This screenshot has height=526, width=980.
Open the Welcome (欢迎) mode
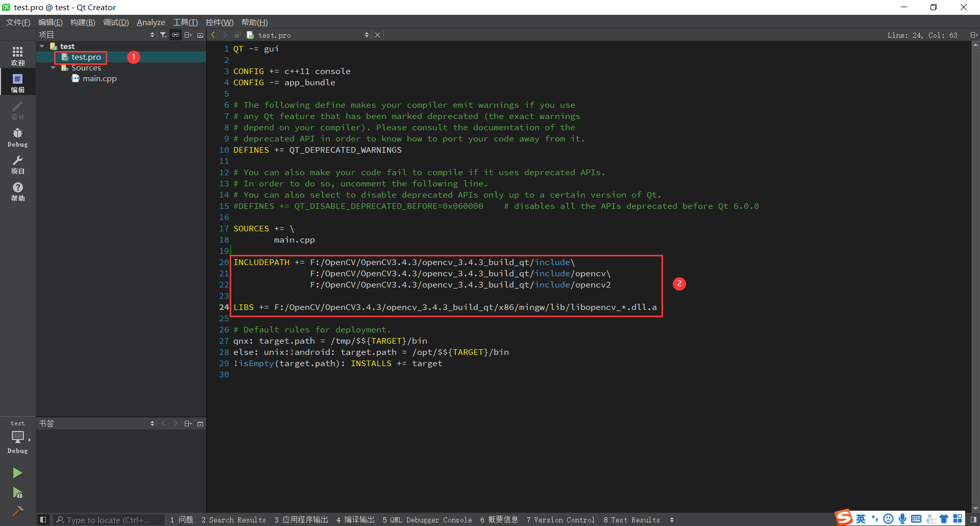tap(18, 56)
